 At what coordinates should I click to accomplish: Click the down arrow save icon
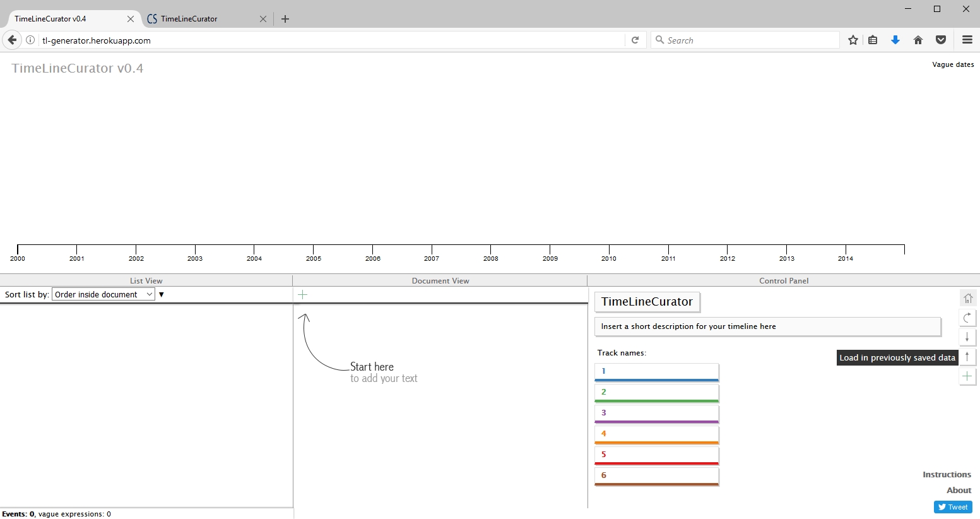click(x=967, y=337)
